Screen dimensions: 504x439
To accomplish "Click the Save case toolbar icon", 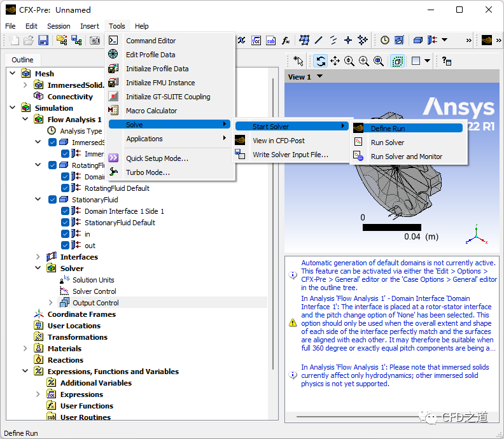I will 43,40.
